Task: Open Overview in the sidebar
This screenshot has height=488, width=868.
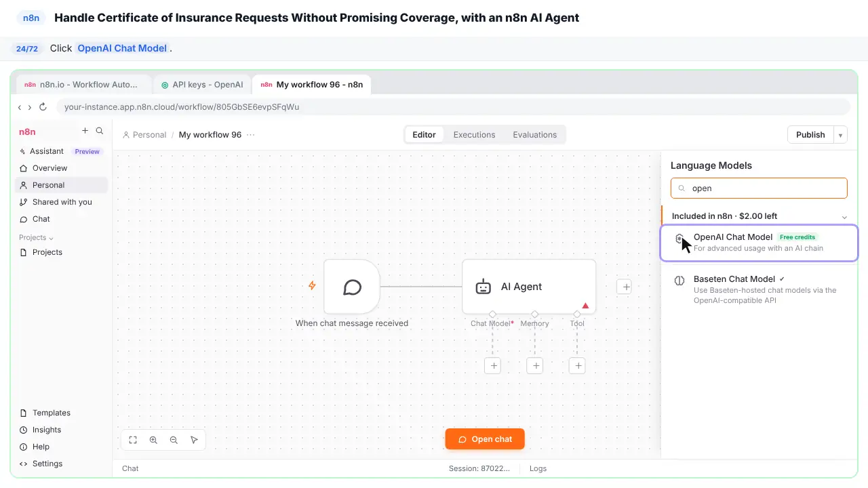Action: pyautogui.click(x=61, y=168)
